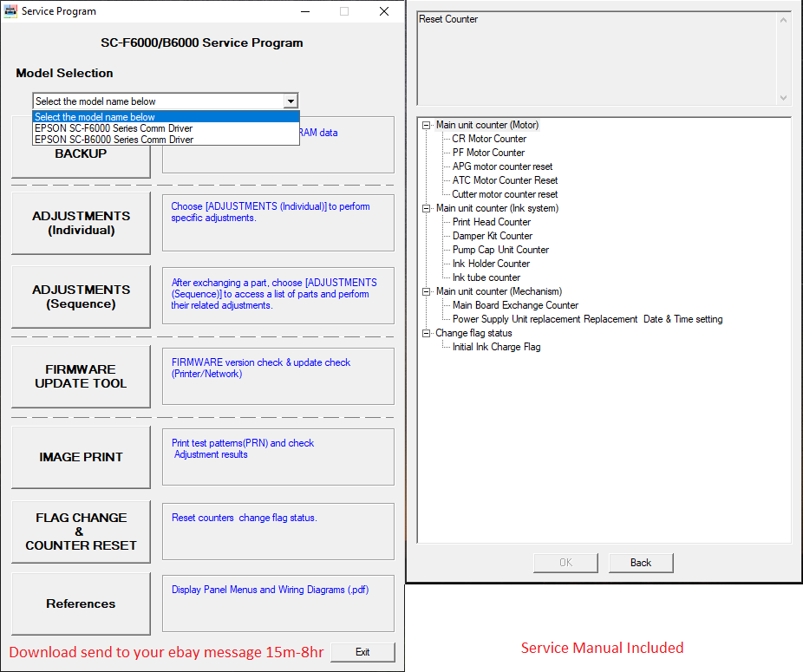Click the BACKUP button
This screenshot has width=803, height=672.
[81, 153]
